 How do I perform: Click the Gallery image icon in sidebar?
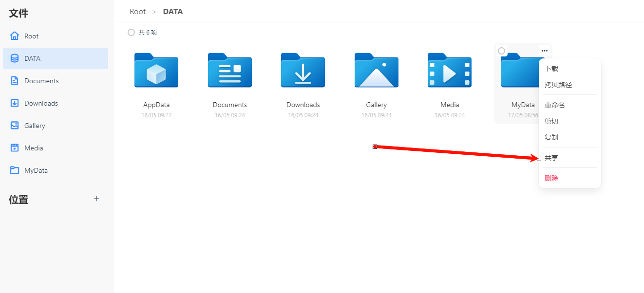pos(15,126)
